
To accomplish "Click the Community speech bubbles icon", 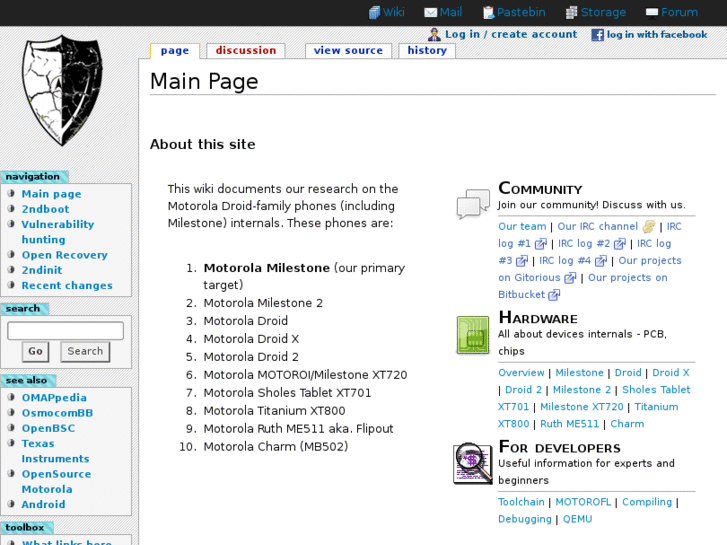I will coord(473,203).
